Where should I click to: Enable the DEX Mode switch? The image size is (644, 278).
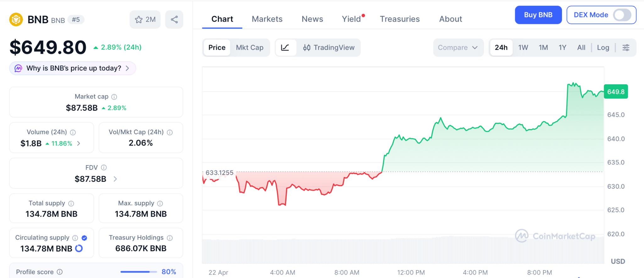click(622, 15)
